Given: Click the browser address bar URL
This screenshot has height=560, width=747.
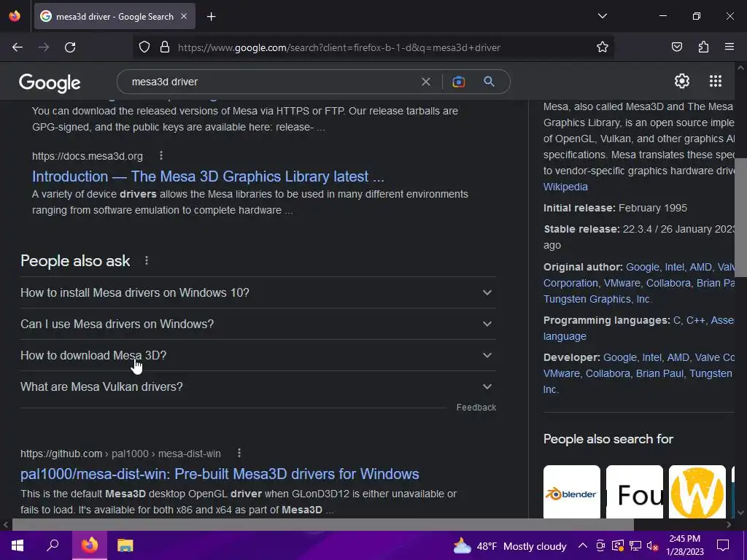Looking at the screenshot, I should [x=338, y=47].
